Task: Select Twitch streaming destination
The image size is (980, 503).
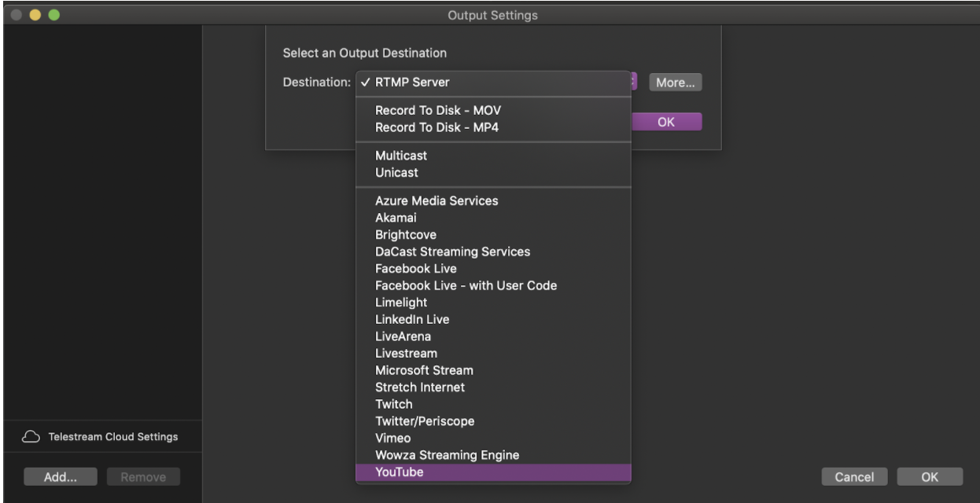Action: point(493,404)
